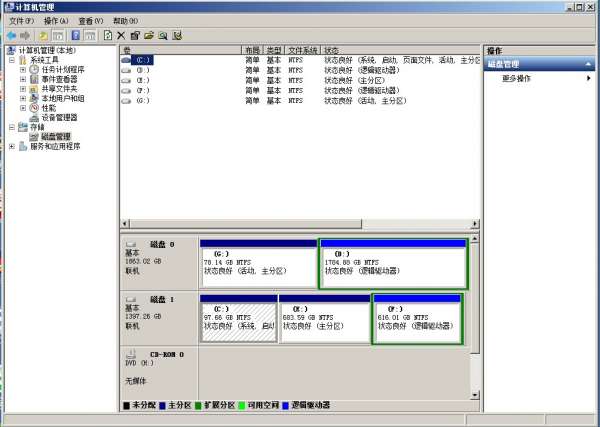Click the horizontal scrollbar thumb in volume list
Image resolution: width=600 pixels, height=427 pixels.
point(245,223)
